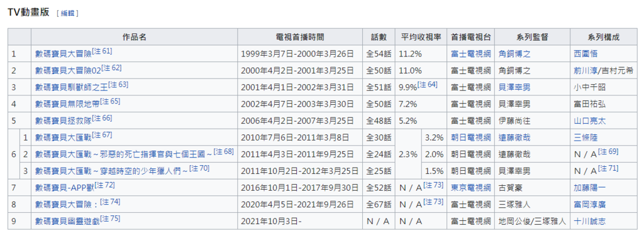Click the 編輯 link beside TV動畫版

[68, 13]
